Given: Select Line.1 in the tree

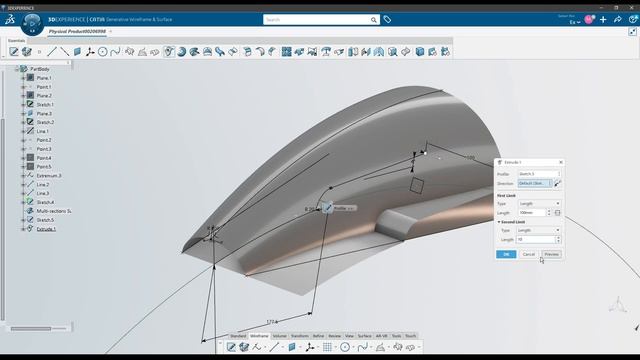Looking at the screenshot, I should click(42, 131).
